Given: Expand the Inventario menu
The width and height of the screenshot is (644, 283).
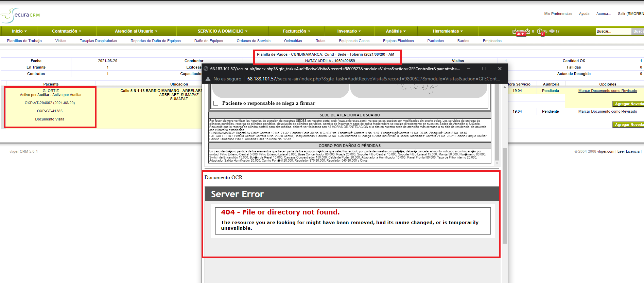Looking at the screenshot, I should point(349,31).
